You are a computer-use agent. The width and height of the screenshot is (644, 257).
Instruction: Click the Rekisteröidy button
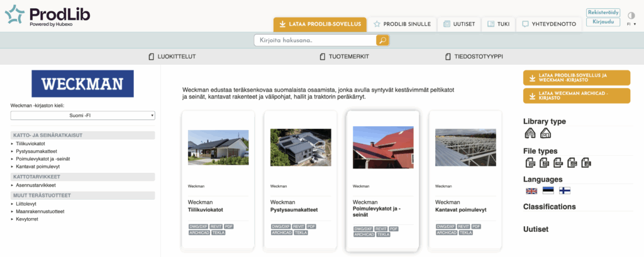tap(603, 13)
